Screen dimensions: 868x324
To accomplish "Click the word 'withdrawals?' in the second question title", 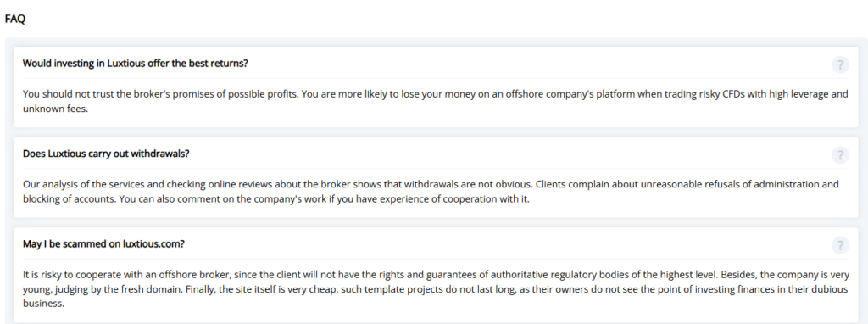I will click(160, 154).
